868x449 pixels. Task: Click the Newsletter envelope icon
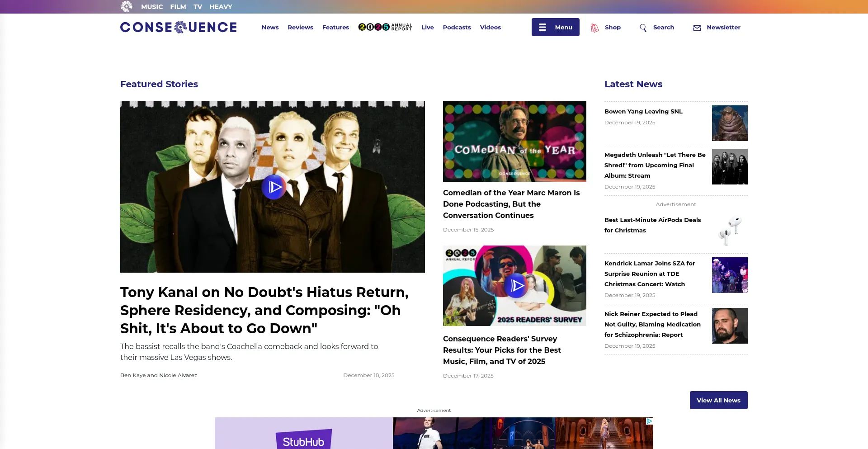click(x=697, y=28)
